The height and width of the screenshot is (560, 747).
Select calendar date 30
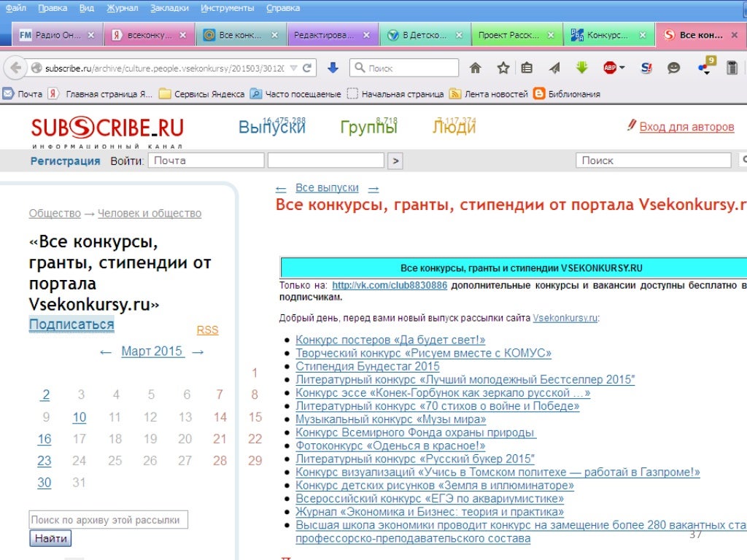coord(44,483)
